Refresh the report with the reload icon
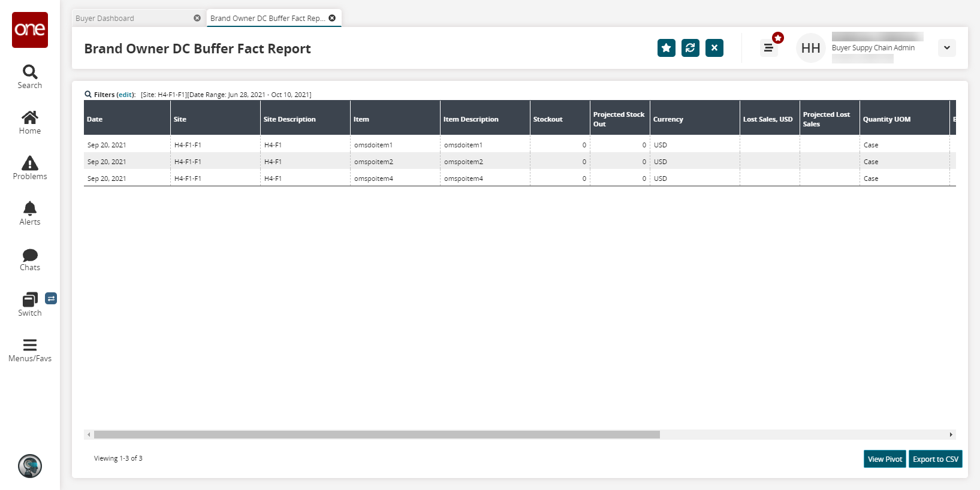This screenshot has height=490, width=980. click(x=690, y=48)
